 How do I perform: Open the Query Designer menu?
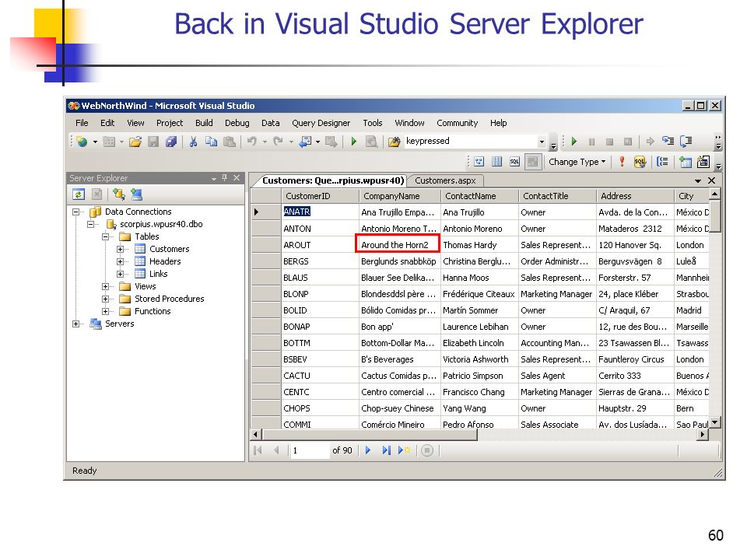[x=321, y=123]
